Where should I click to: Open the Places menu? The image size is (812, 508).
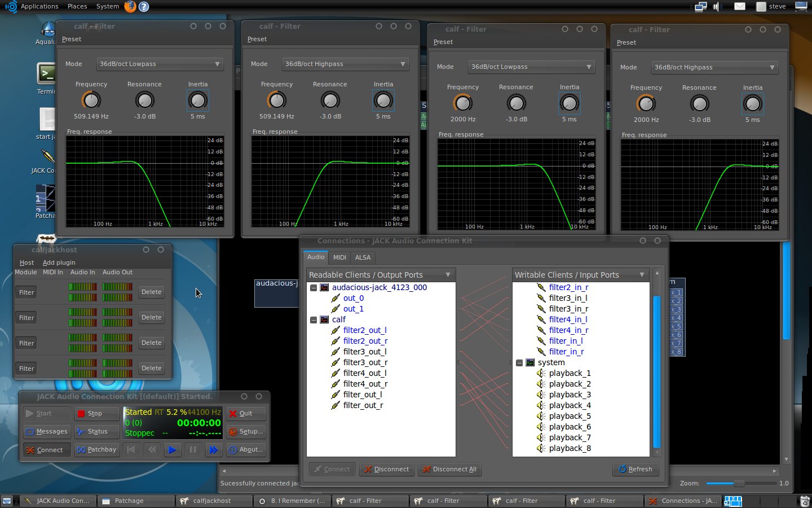coord(77,6)
